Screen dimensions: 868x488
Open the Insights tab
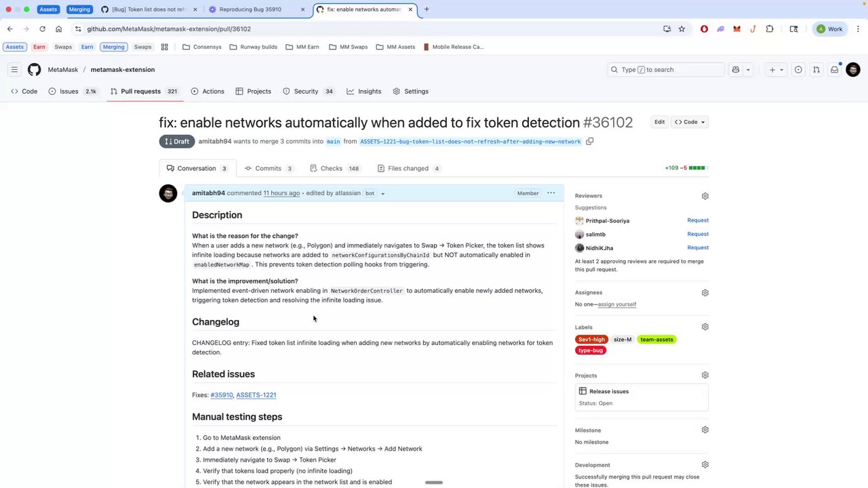[364, 91]
